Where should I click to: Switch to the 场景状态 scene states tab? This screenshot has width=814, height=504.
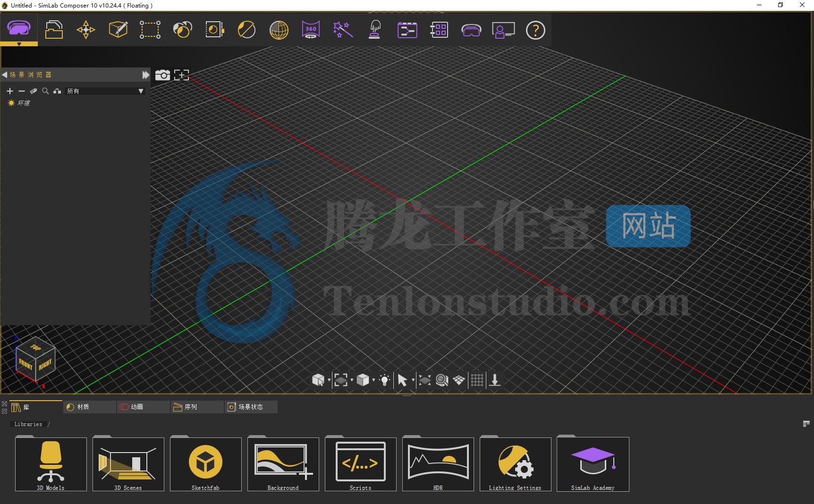pos(251,407)
